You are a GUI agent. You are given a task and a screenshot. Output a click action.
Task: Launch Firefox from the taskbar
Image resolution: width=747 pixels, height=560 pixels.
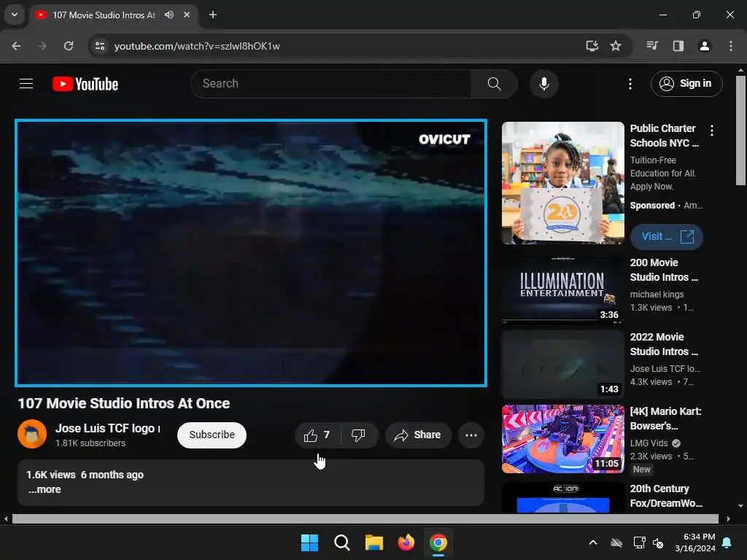pos(406,542)
